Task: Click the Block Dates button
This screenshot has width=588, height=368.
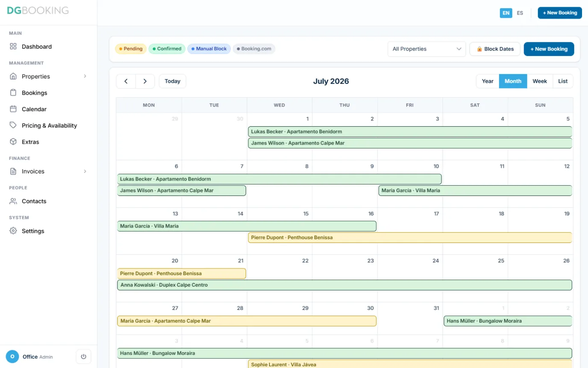Action: click(x=495, y=49)
